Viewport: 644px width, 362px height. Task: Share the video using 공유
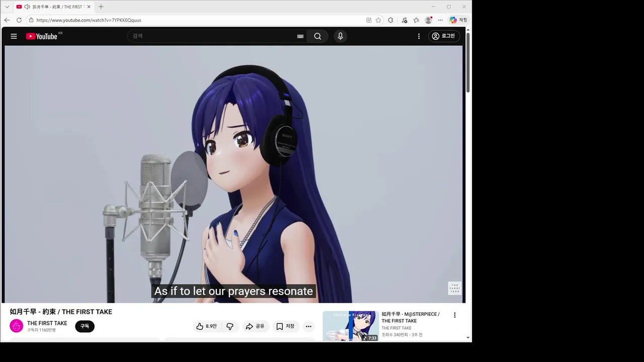(255, 326)
